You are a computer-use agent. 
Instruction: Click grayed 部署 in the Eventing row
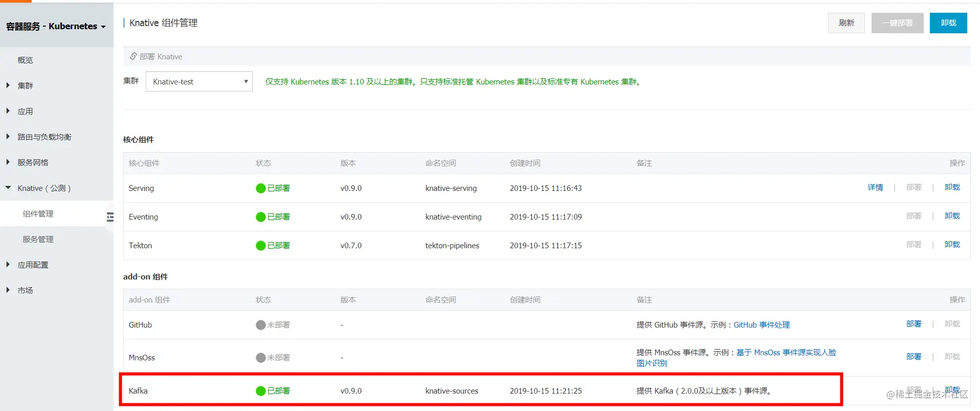[x=914, y=216]
